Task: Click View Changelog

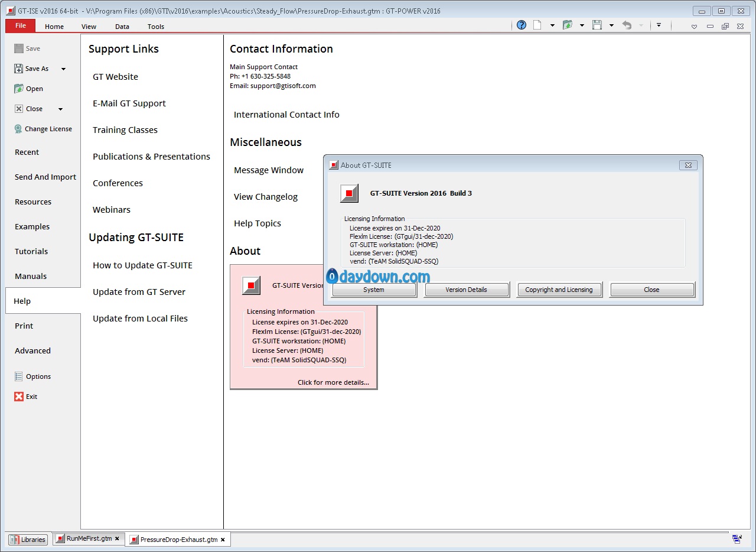Action: click(x=266, y=197)
